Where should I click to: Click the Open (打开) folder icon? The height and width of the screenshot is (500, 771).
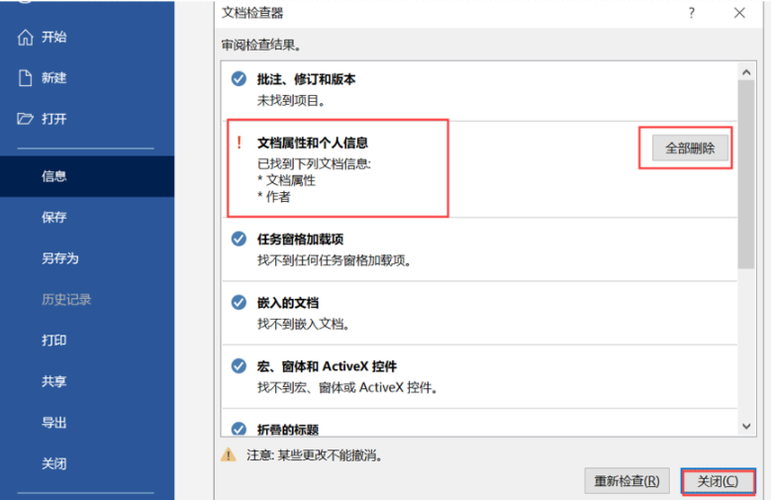25,118
